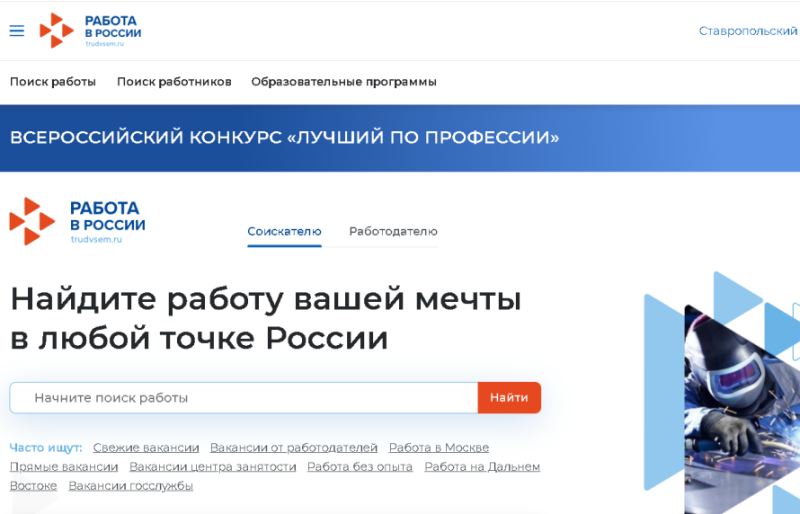Screen dimensions: 800x514
Task: Open the Ставропольский region selector
Action: (748, 31)
